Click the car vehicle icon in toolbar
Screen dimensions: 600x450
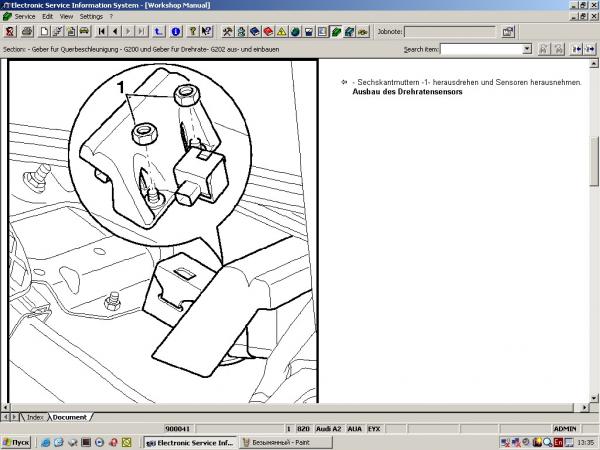tap(85, 31)
